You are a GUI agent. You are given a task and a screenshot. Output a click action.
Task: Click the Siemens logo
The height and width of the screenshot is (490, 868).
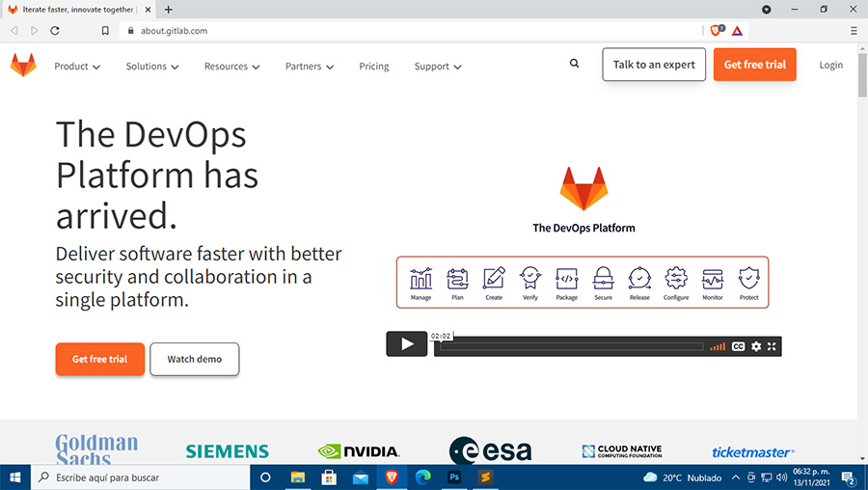click(x=227, y=451)
